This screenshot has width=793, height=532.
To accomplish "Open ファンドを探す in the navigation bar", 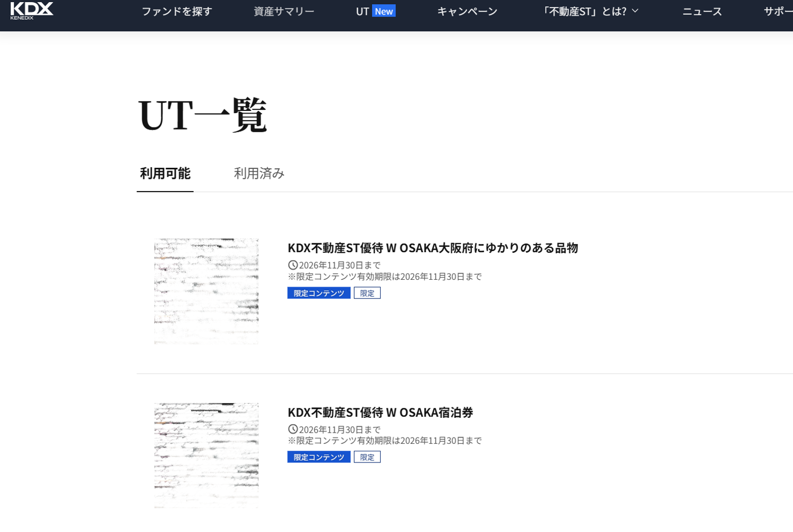I will 177,11.
